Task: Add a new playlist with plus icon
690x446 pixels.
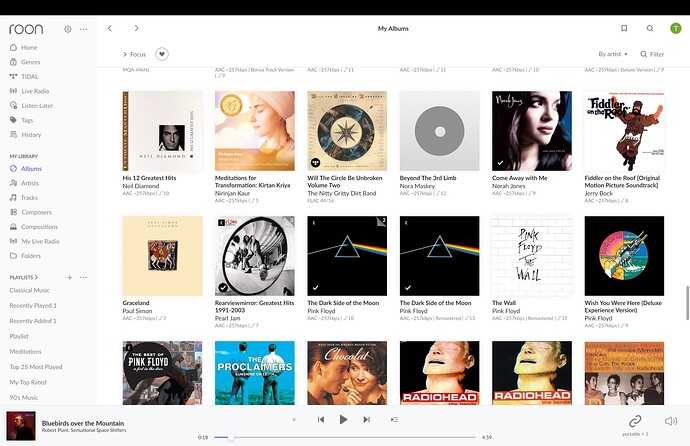Action: 70,278
